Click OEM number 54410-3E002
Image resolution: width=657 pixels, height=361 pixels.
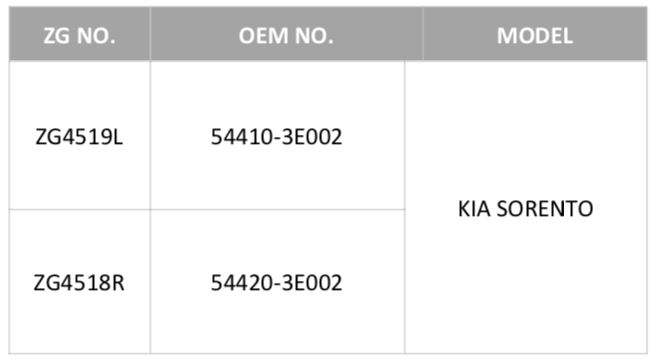(x=277, y=137)
